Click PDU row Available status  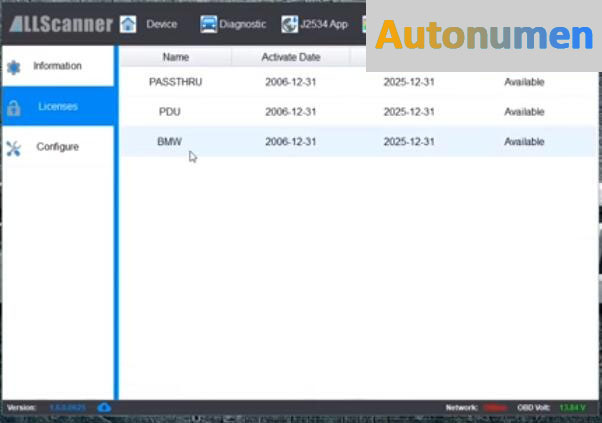pyautogui.click(x=524, y=112)
